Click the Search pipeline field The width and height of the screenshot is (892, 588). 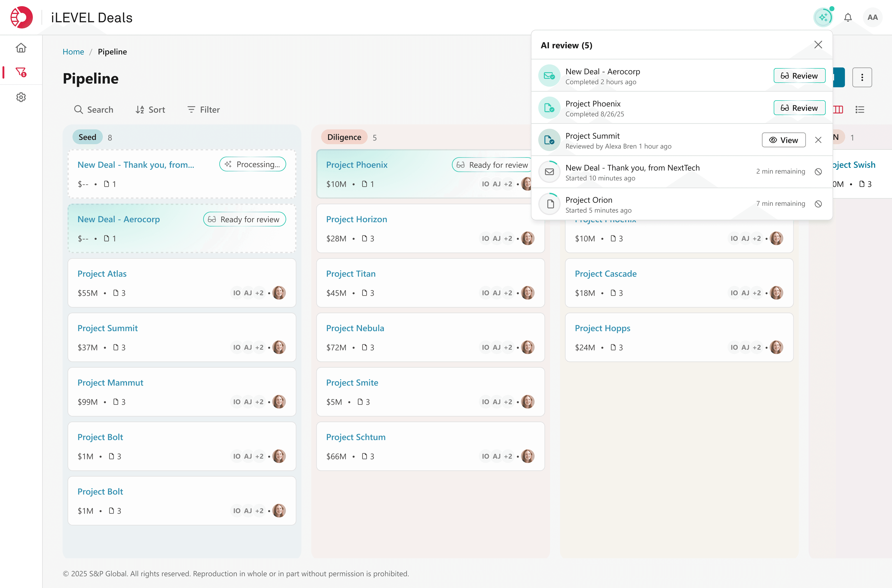coord(94,110)
